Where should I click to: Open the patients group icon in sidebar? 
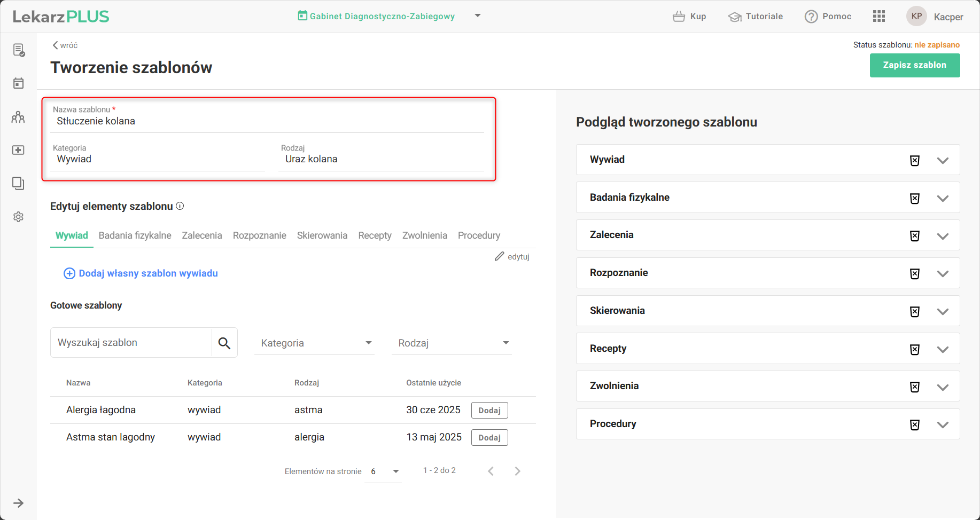tap(18, 117)
